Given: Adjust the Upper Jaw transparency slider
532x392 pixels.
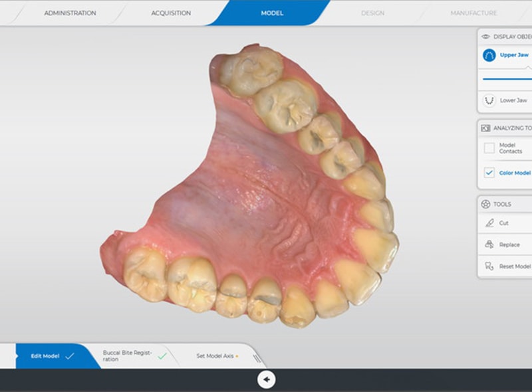Looking at the screenshot, I should pyautogui.click(x=507, y=78).
